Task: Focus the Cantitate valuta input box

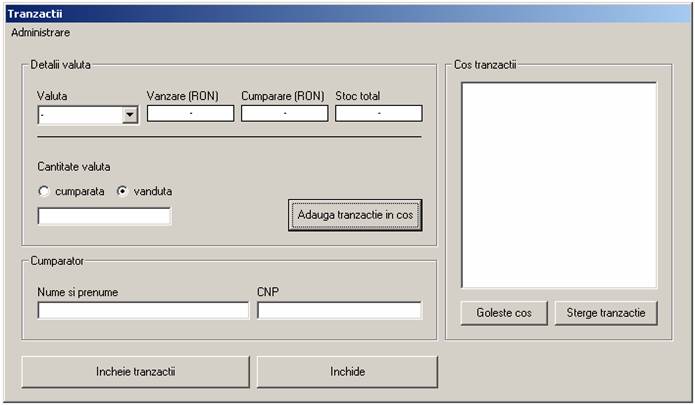Action: 104,216
